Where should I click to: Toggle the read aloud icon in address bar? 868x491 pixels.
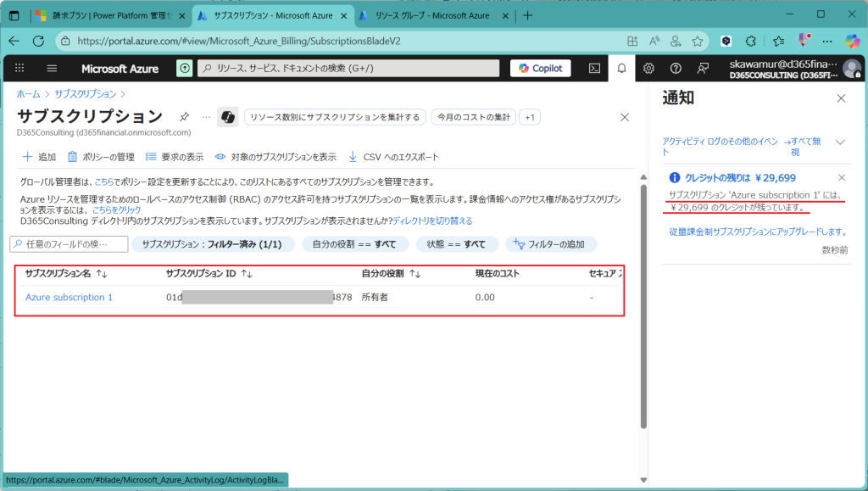[654, 41]
